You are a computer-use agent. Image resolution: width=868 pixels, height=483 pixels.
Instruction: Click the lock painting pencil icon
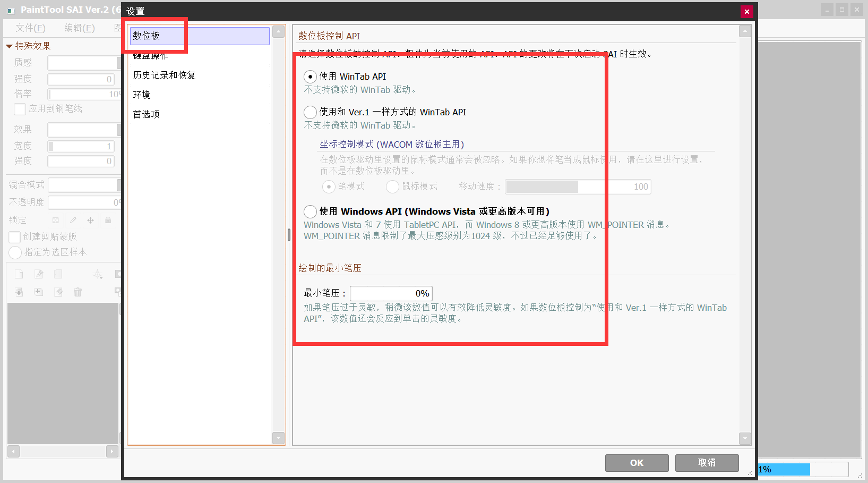[73, 220]
